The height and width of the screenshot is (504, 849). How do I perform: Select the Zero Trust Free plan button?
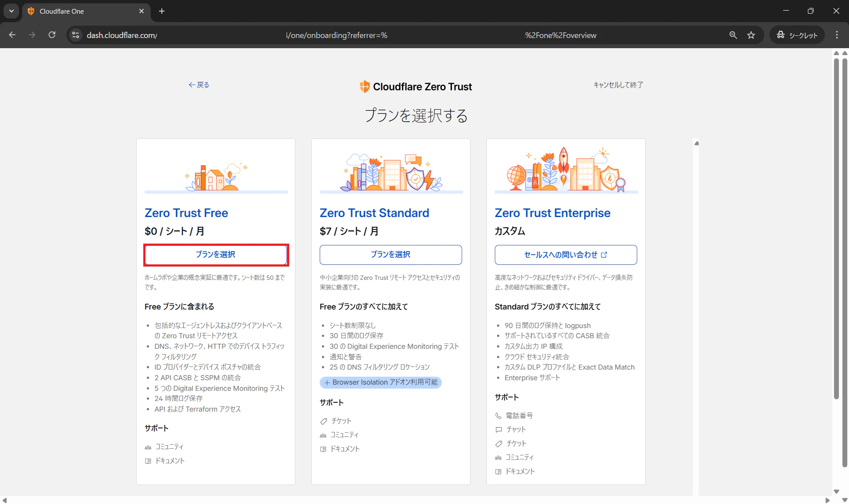point(216,255)
